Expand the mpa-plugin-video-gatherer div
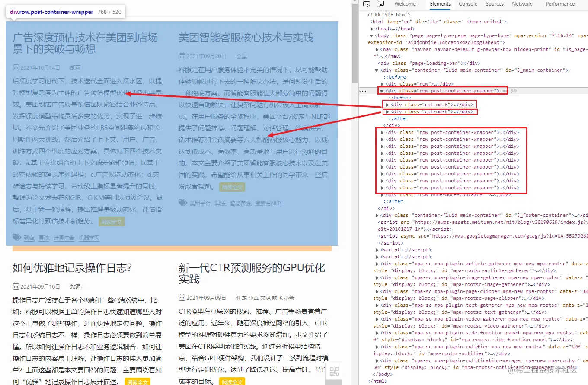588x385 pixels. (x=377, y=319)
